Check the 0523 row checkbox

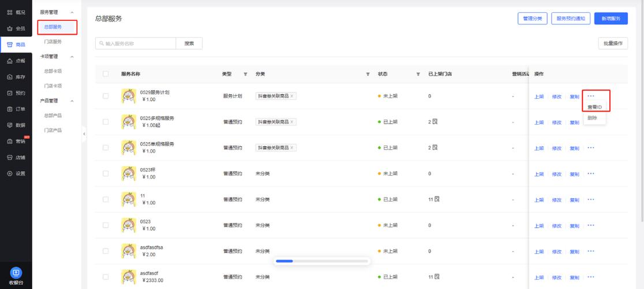(106, 225)
